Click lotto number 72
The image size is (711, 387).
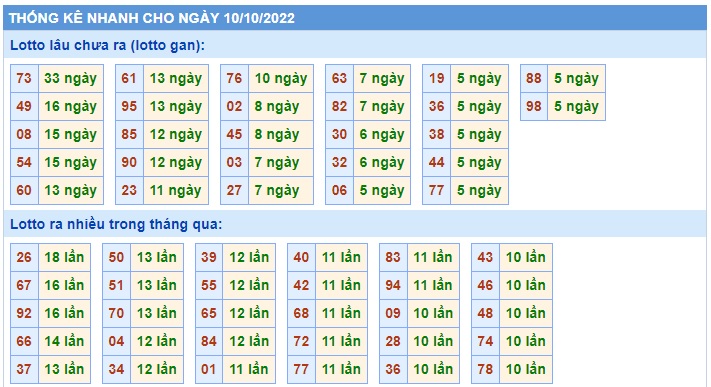[301, 342]
